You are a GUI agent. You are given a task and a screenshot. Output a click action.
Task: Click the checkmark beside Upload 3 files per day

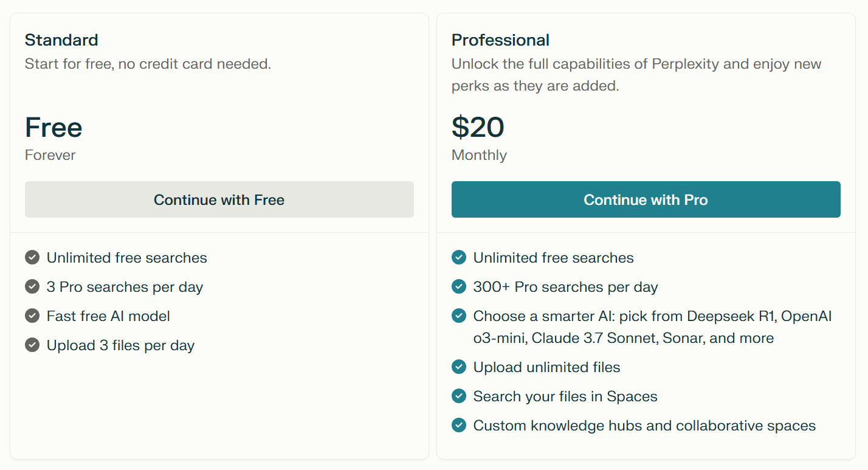tap(32, 345)
